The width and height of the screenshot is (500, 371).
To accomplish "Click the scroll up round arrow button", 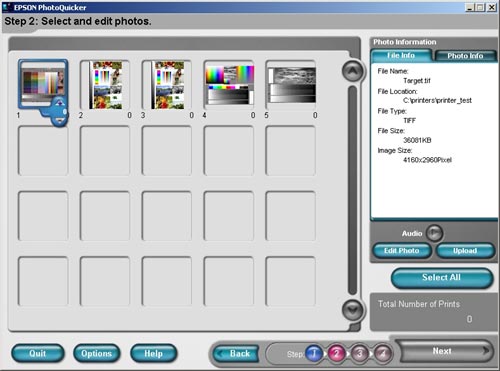I will click(353, 71).
